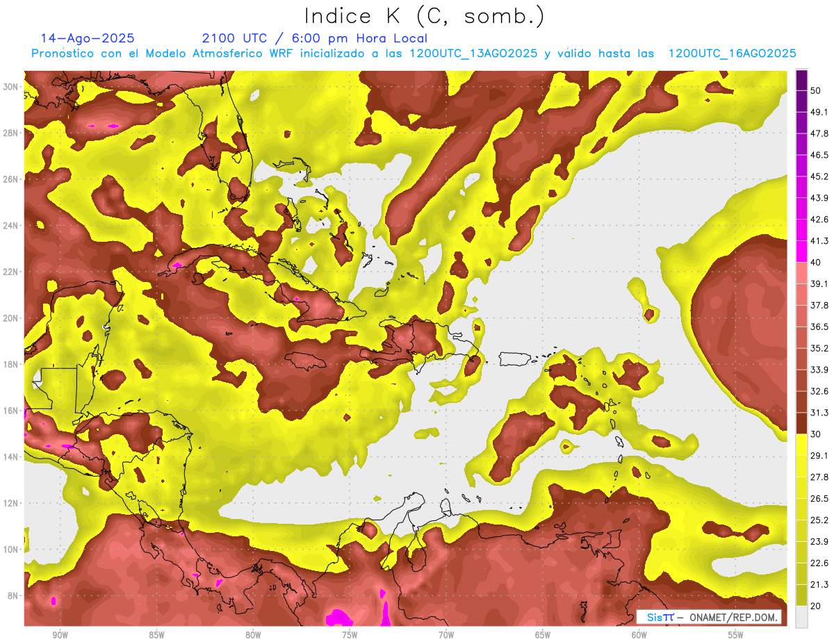The width and height of the screenshot is (834, 644).
Task: Click the '70W' longitude axis label
Action: [446, 635]
